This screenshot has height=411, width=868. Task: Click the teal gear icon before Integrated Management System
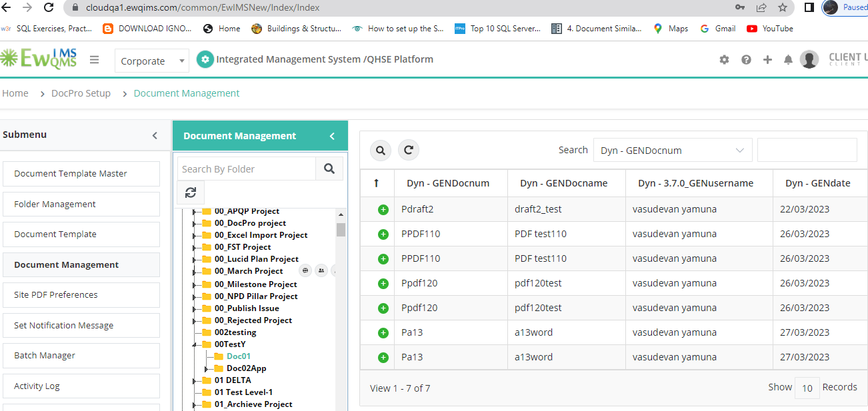(205, 59)
